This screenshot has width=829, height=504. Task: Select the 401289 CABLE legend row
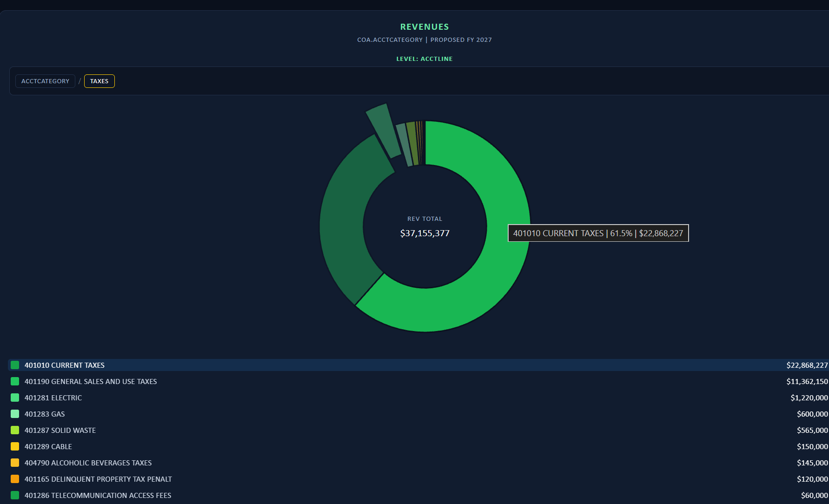[x=418, y=446]
